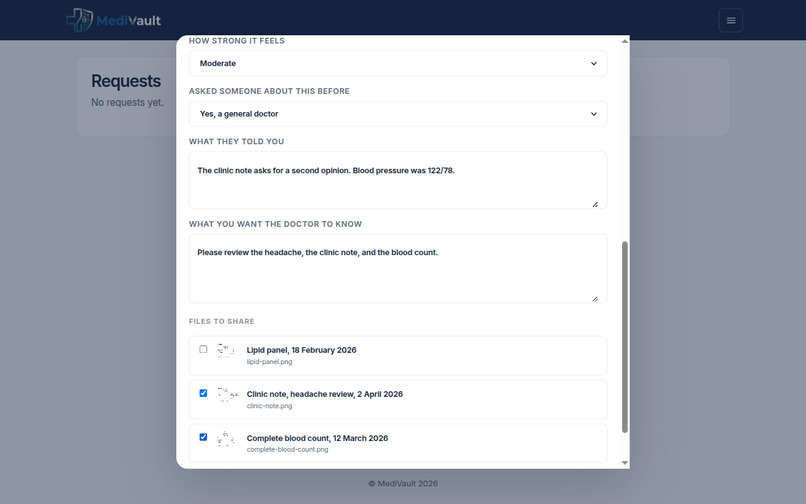Click the Lipid panel thumbnail
Screen dimensions: 806x504
coord(226,351)
